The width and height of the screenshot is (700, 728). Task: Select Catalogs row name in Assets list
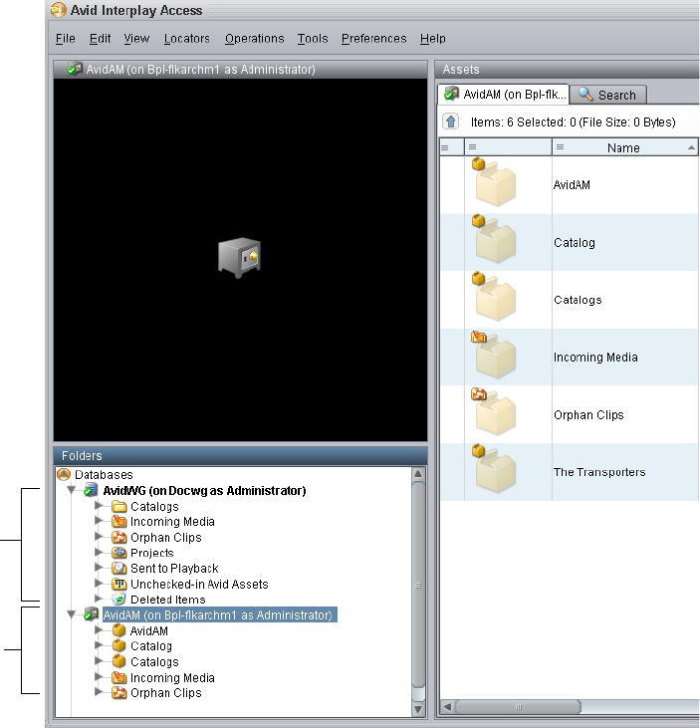click(x=578, y=300)
